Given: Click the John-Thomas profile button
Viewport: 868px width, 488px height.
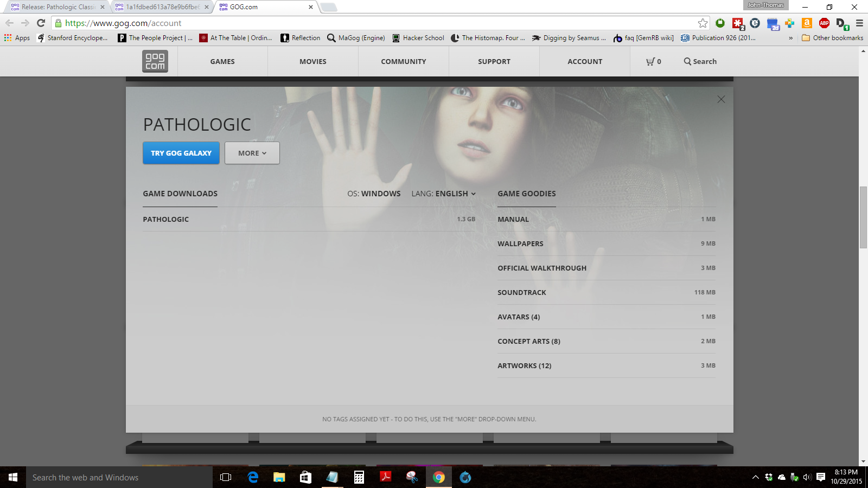Looking at the screenshot, I should [765, 5].
